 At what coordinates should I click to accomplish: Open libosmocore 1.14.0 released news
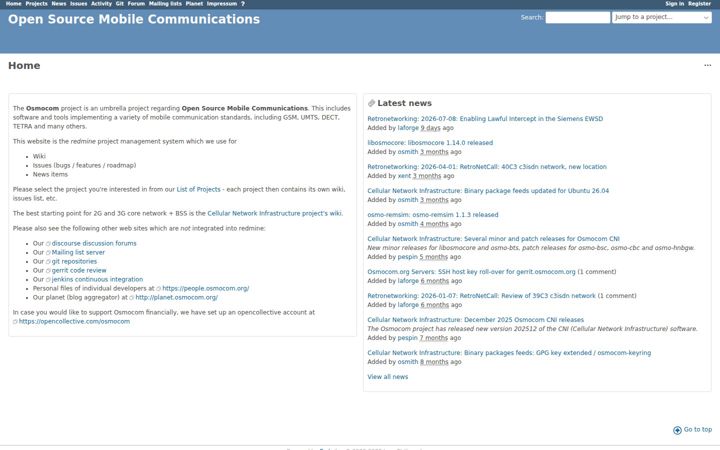[430, 143]
